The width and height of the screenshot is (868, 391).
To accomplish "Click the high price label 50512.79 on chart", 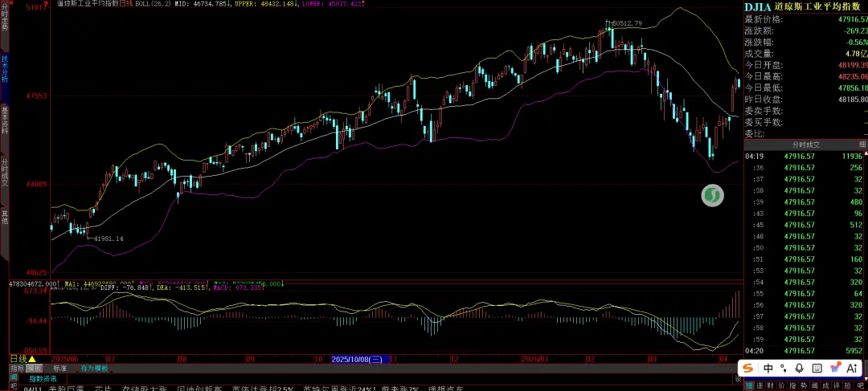I will pyautogui.click(x=627, y=23).
